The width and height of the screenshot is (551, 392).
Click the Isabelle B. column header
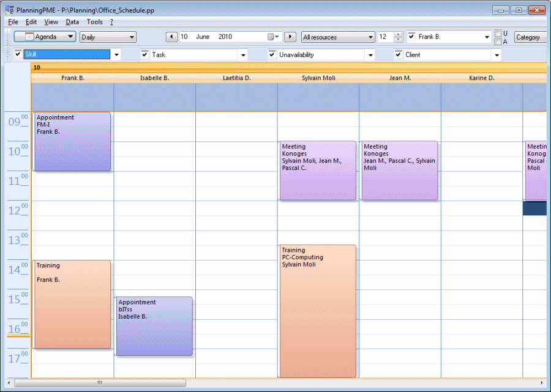(x=155, y=78)
